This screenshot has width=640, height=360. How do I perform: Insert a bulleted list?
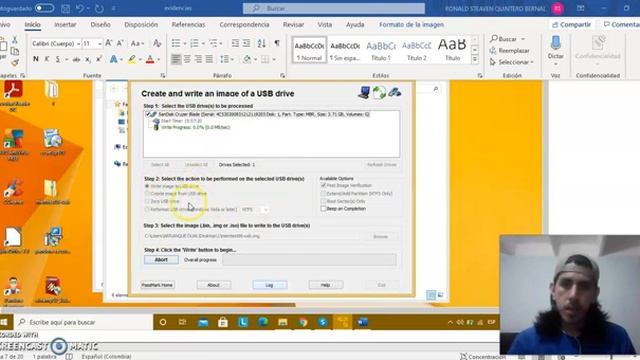[x=176, y=43]
